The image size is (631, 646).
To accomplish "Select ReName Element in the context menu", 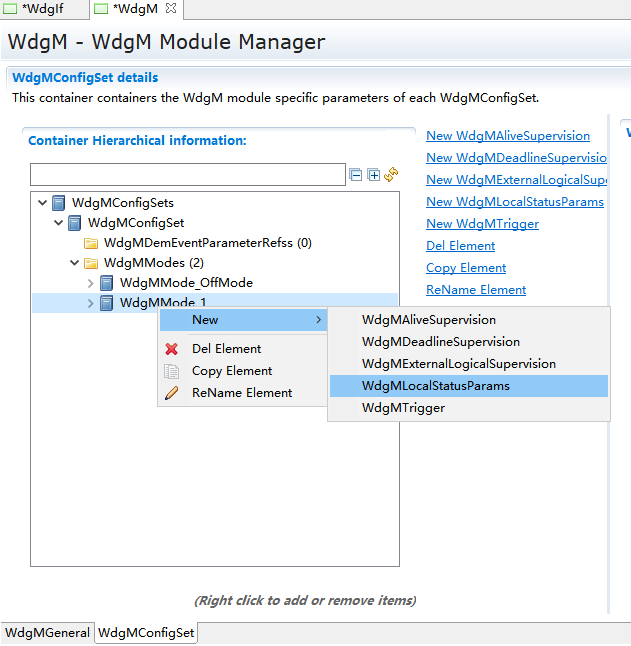I will pos(242,393).
